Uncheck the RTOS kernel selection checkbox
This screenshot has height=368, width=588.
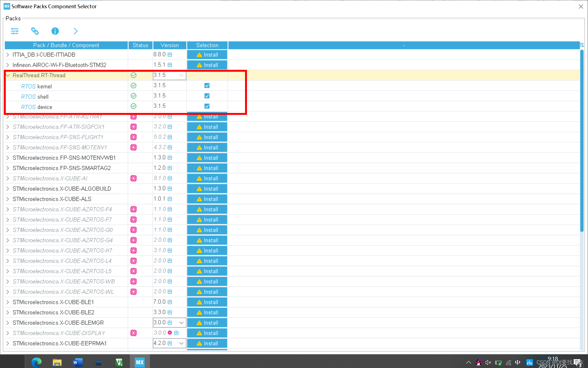coord(207,85)
